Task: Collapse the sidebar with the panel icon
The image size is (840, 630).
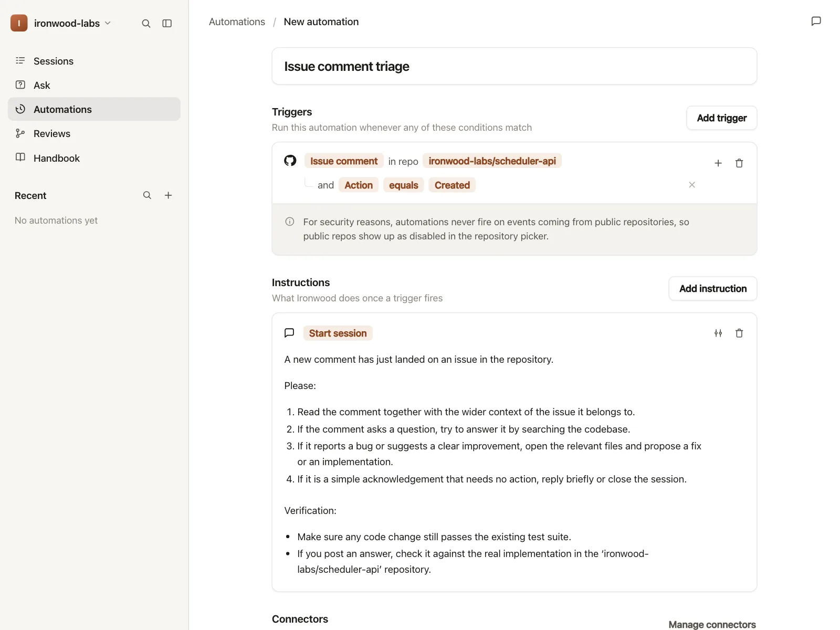Action: pos(167,23)
